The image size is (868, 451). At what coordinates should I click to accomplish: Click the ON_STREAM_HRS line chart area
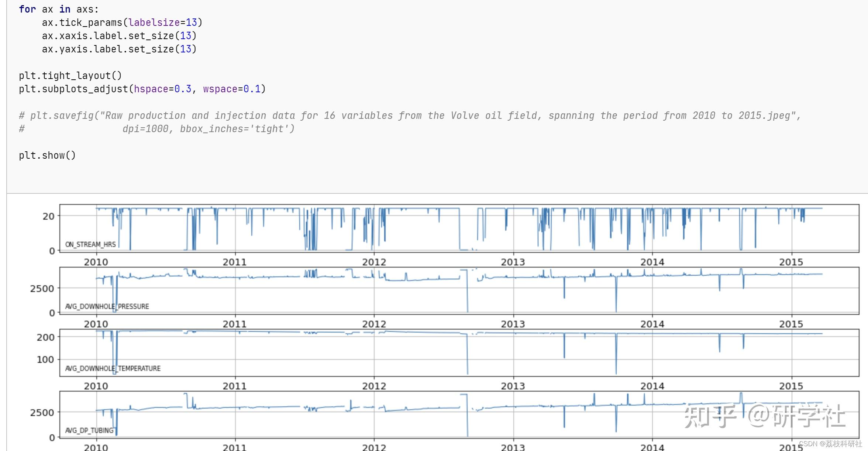(x=459, y=228)
